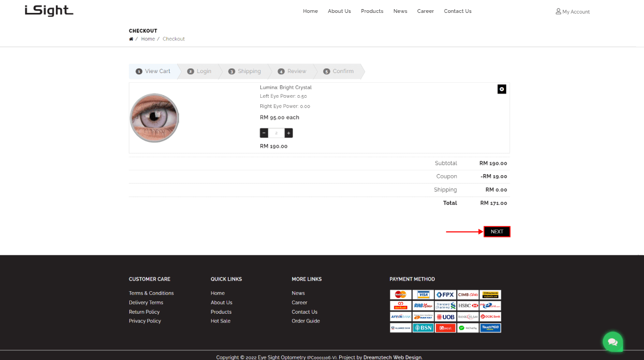
Task: Open Contact Us in top navigation
Action: tap(458, 11)
